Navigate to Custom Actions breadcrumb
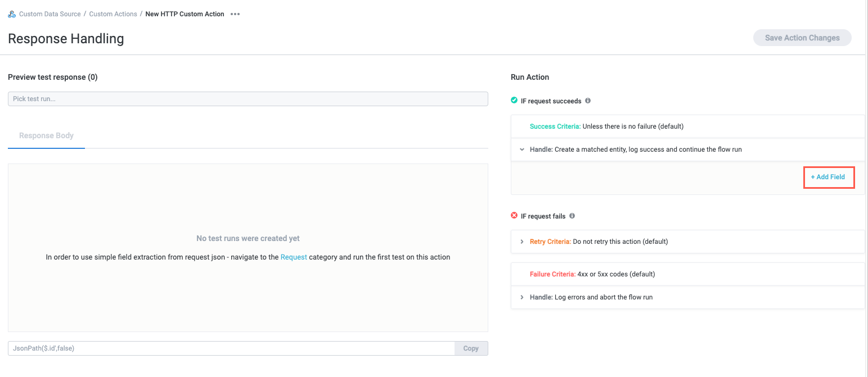Viewport: 868px width, 377px height. pyautogui.click(x=113, y=14)
